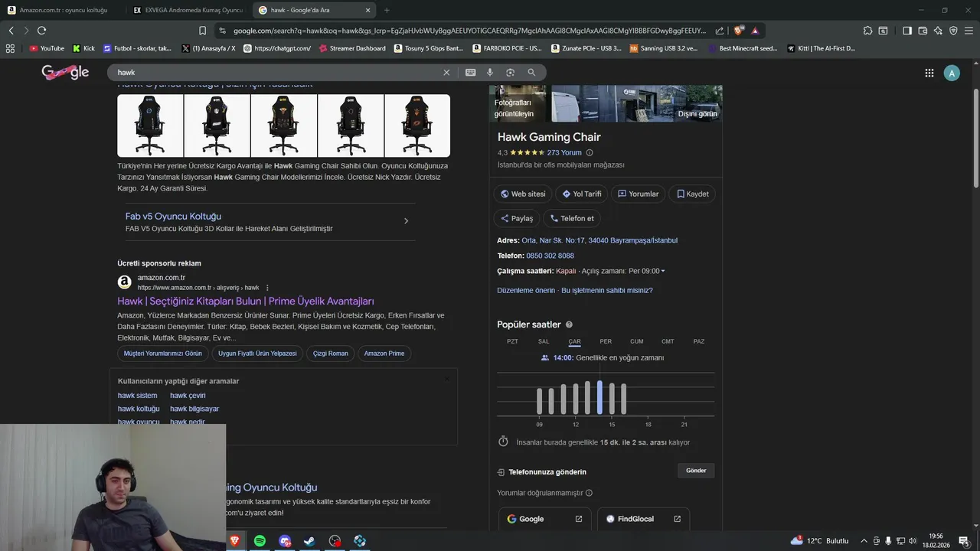Image resolution: width=980 pixels, height=551 pixels.
Task: Open Web sitesi button for Hawk Gaming Chair
Action: click(x=523, y=194)
